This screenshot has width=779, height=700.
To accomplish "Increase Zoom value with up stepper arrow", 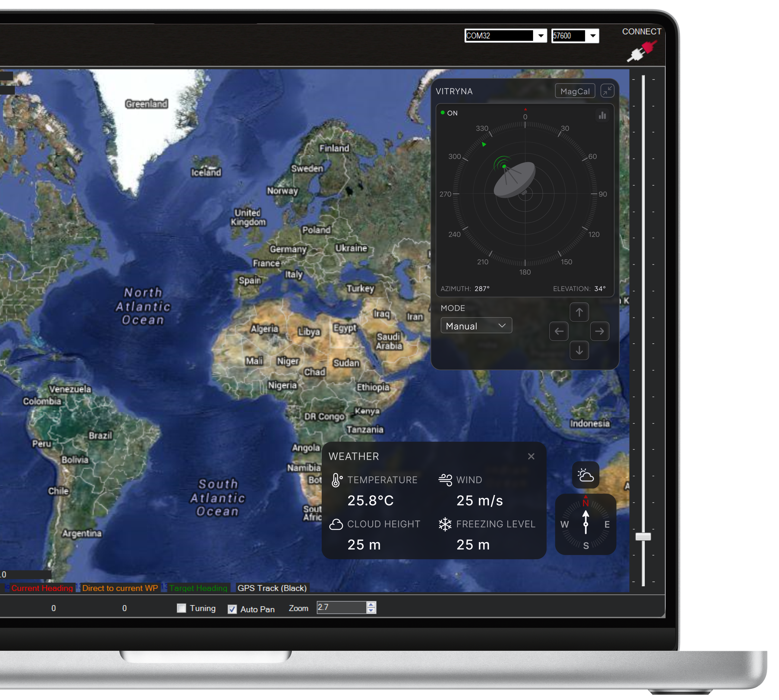I will [371, 605].
